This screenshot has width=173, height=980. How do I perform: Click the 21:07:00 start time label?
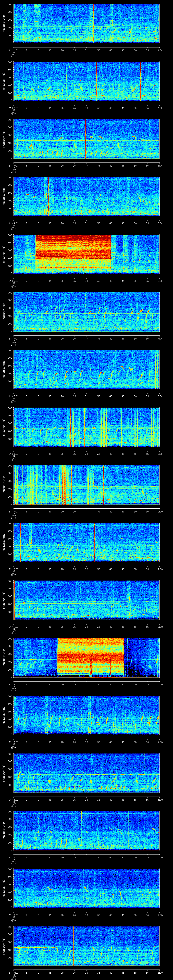(13, 396)
